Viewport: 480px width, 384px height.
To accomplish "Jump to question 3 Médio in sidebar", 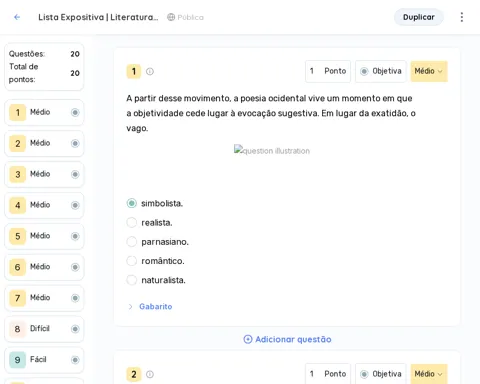I will pos(44,174).
